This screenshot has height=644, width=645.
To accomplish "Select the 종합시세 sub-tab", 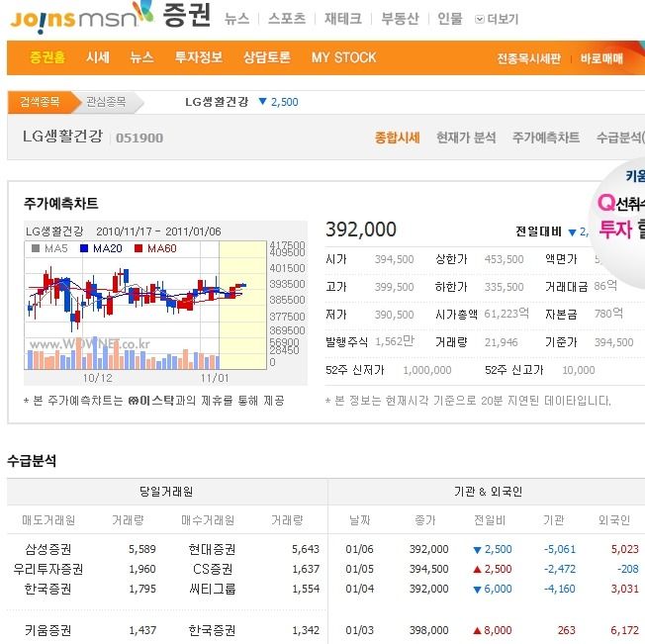I will [x=398, y=138].
